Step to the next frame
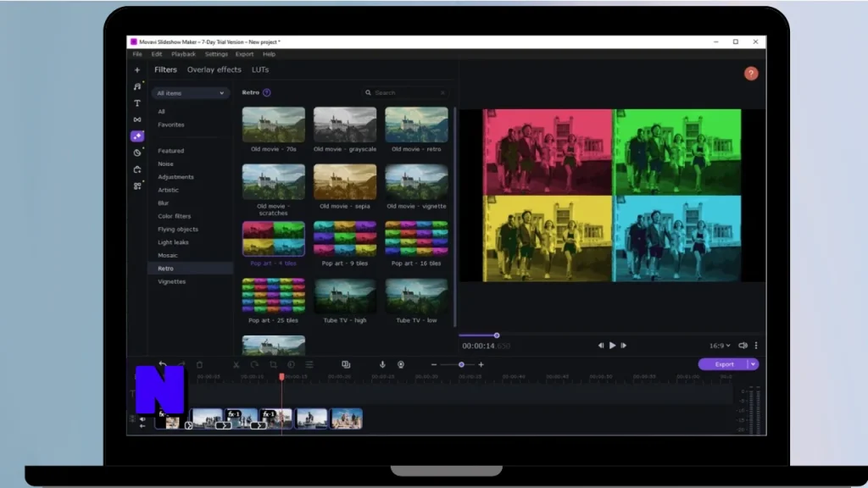The width and height of the screenshot is (868, 488). point(624,346)
